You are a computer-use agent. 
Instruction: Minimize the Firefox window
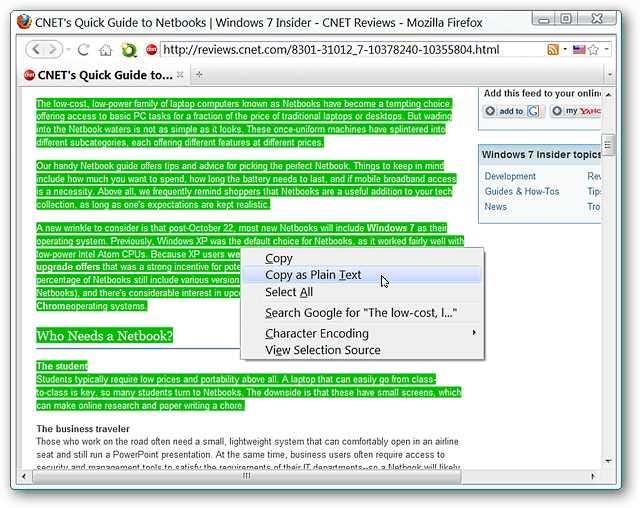(x=544, y=19)
